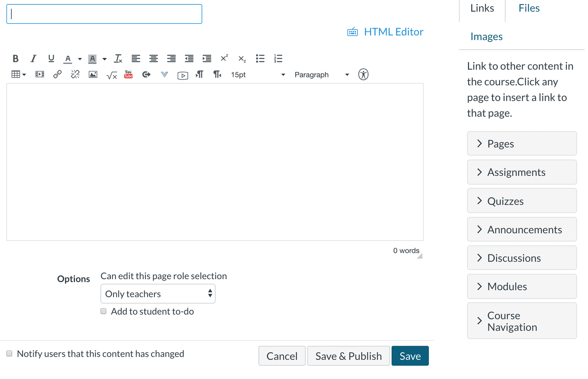The image size is (588, 379).
Task: Click the external tool arrow icon
Action: (146, 74)
